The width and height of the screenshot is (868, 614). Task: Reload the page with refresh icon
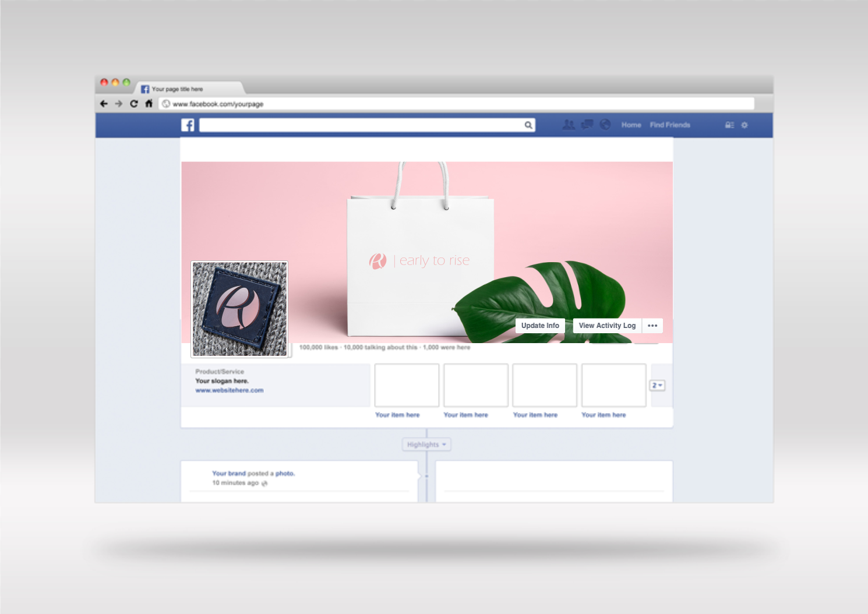134,104
